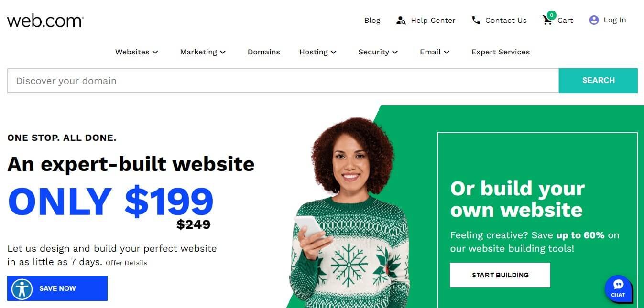Viewport: 644px width, 308px height.
Task: Click the Contact Us phone icon
Action: [476, 20]
